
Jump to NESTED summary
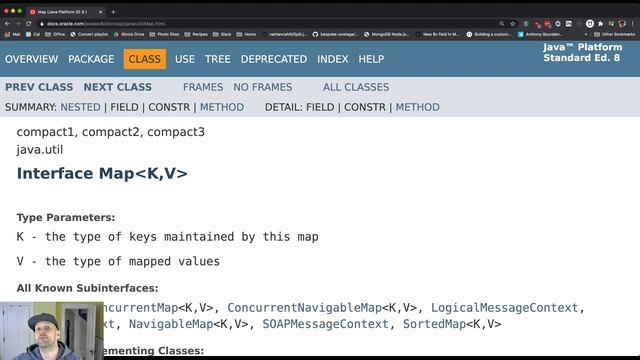80,107
